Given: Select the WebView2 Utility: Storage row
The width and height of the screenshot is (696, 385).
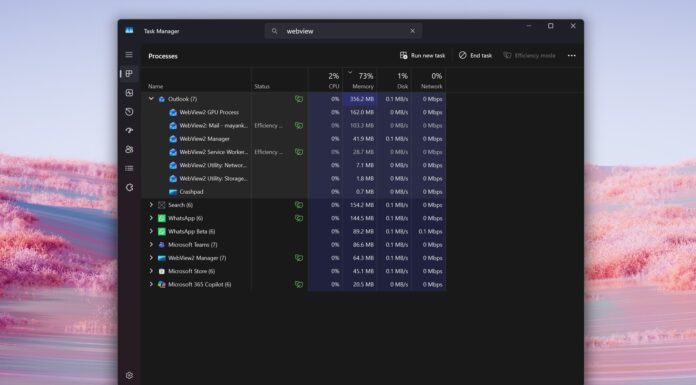Looking at the screenshot, I should coord(293,179).
